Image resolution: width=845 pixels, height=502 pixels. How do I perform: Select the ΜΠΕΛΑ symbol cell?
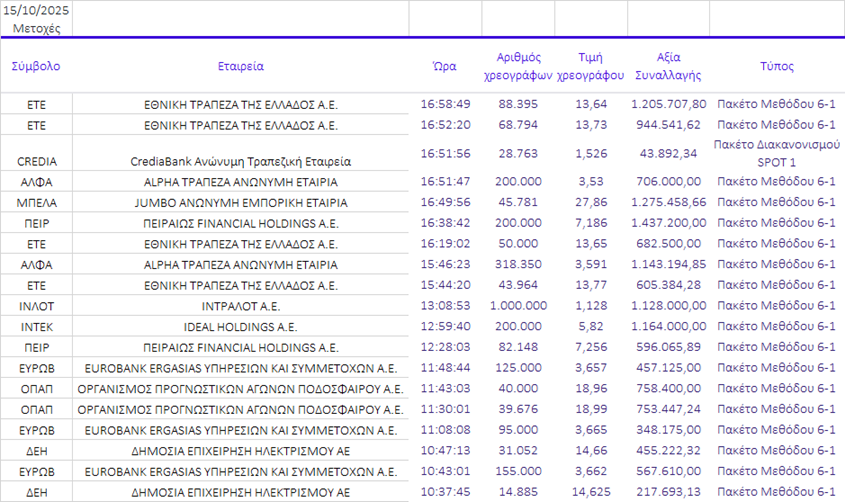pyautogui.click(x=36, y=203)
